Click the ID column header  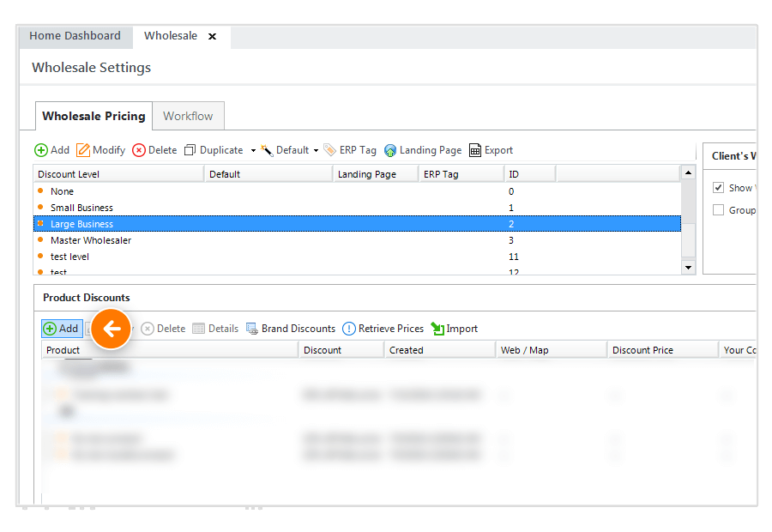click(x=530, y=174)
